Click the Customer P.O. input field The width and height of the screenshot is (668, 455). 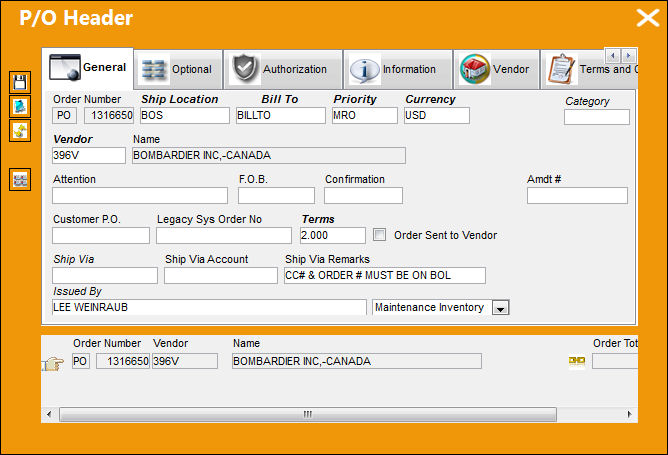click(x=101, y=236)
